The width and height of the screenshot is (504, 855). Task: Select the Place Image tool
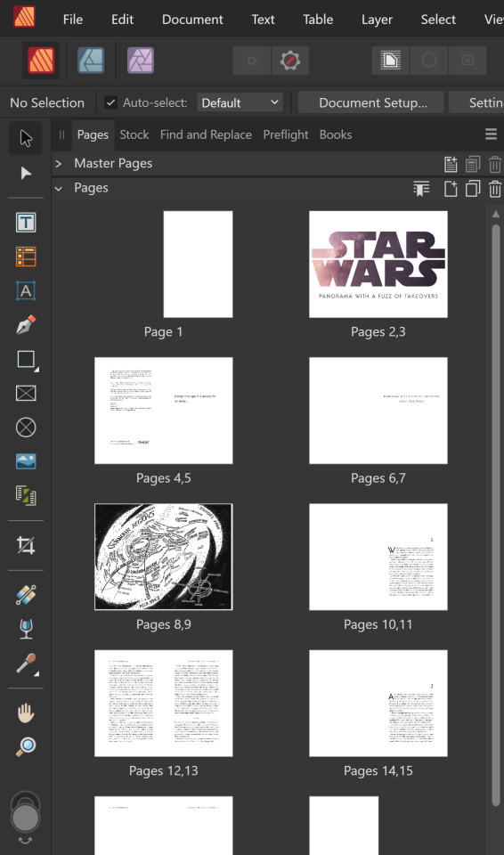pyautogui.click(x=26, y=461)
